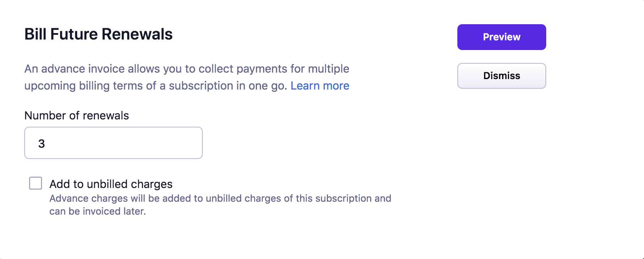Enable the Add to unbilled charges checkbox
This screenshot has width=644, height=259.
pyautogui.click(x=36, y=183)
